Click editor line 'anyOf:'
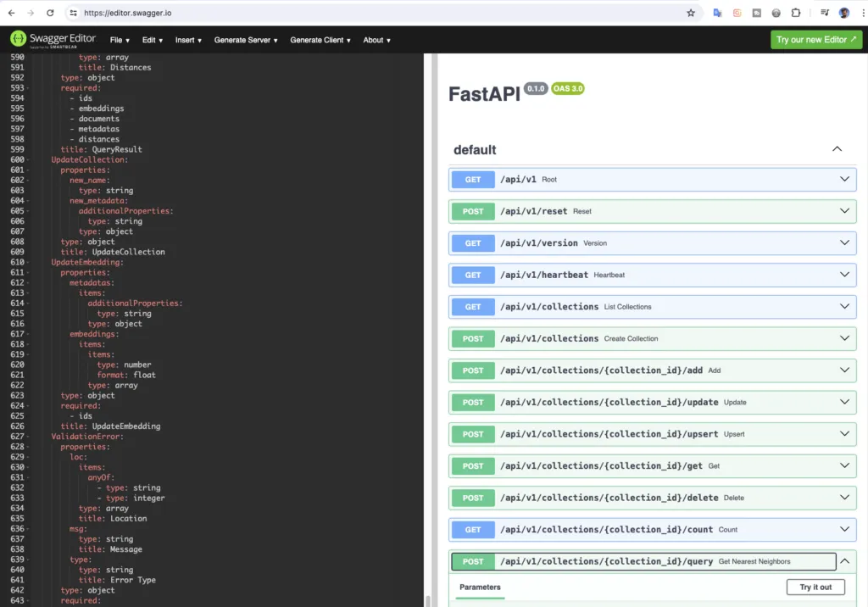 pyautogui.click(x=101, y=477)
